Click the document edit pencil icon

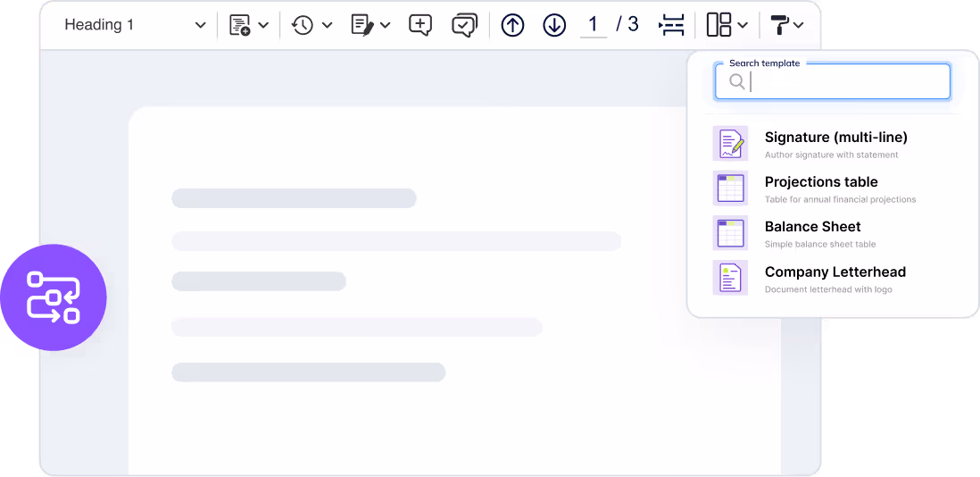click(362, 25)
